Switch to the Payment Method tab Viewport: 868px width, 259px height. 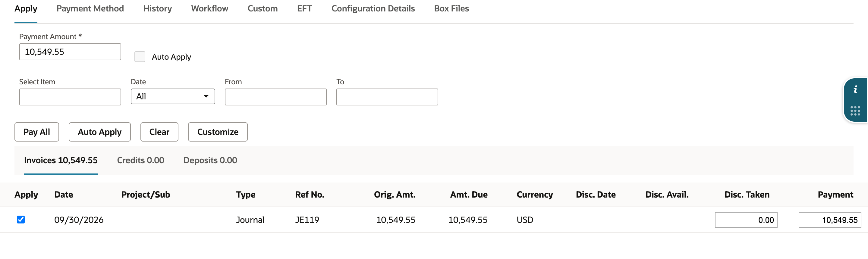[x=90, y=8]
